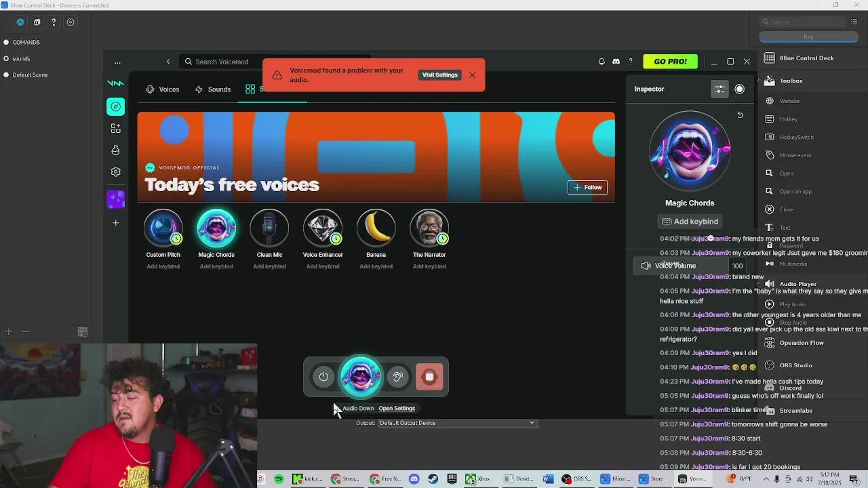This screenshot has width=868, height=488.
Task: Dismiss Voicemod audio problem banner
Action: click(473, 75)
